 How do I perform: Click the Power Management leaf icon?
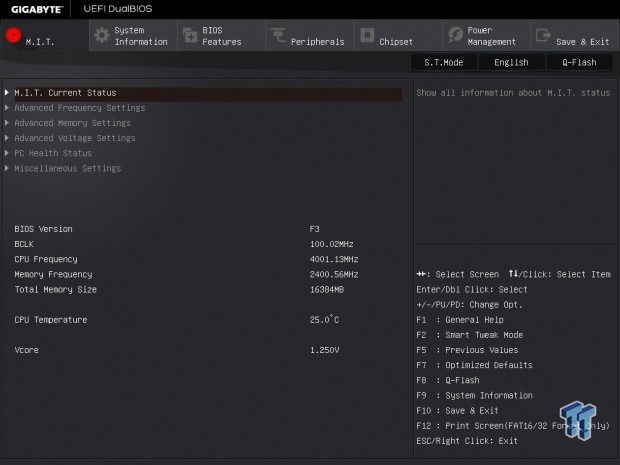456,35
